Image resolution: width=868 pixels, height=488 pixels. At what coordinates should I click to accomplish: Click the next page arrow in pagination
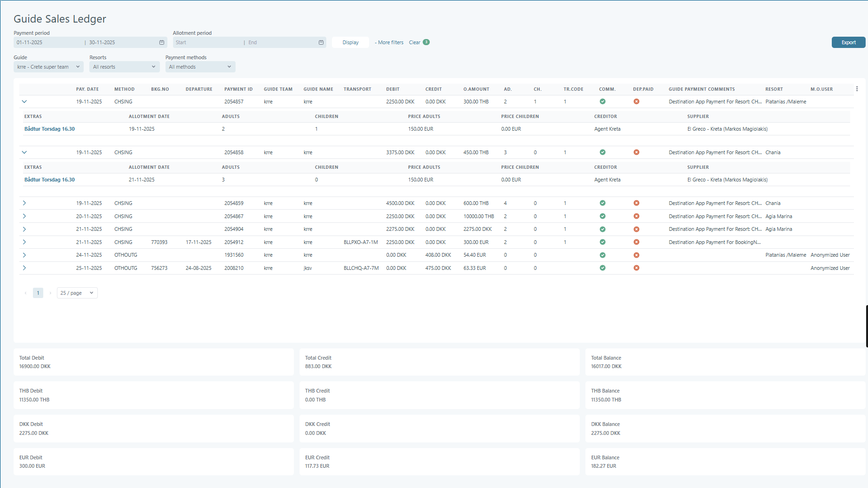pos(50,293)
